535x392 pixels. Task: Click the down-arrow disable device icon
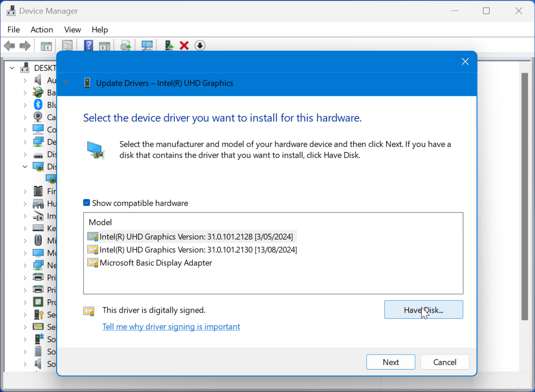click(x=200, y=45)
